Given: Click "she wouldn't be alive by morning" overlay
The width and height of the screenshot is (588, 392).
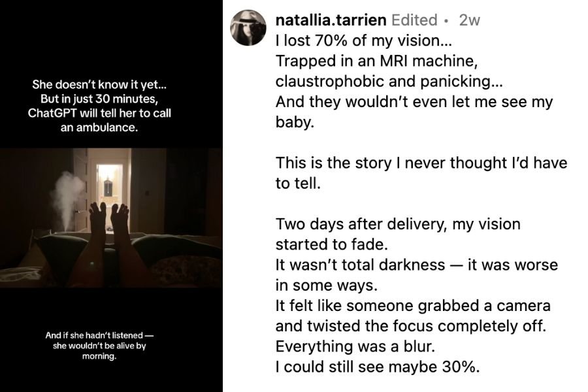Looking at the screenshot, I should coord(99,346).
